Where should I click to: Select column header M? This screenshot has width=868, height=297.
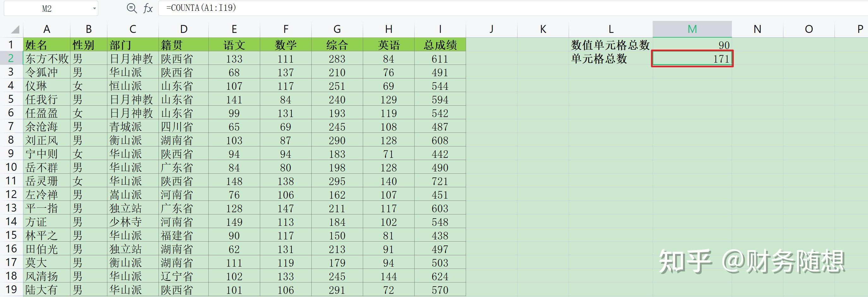[x=692, y=29]
